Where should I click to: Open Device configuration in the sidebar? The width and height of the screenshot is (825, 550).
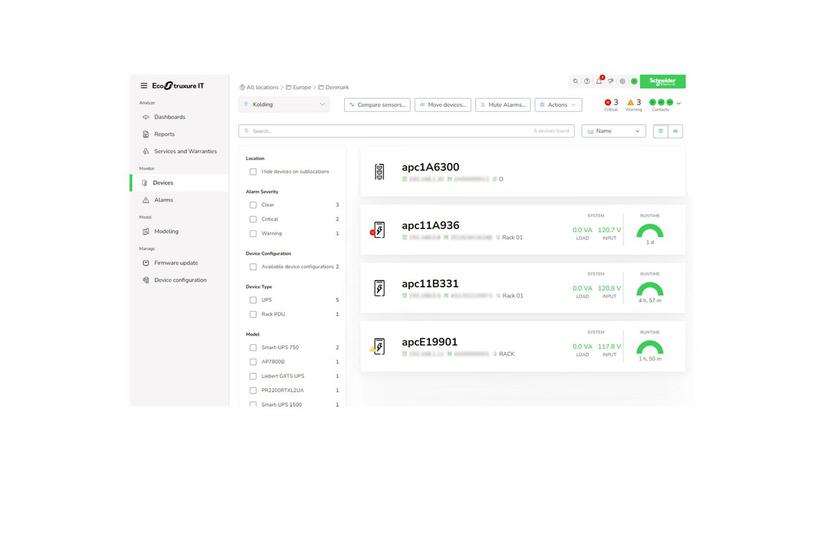tap(180, 280)
